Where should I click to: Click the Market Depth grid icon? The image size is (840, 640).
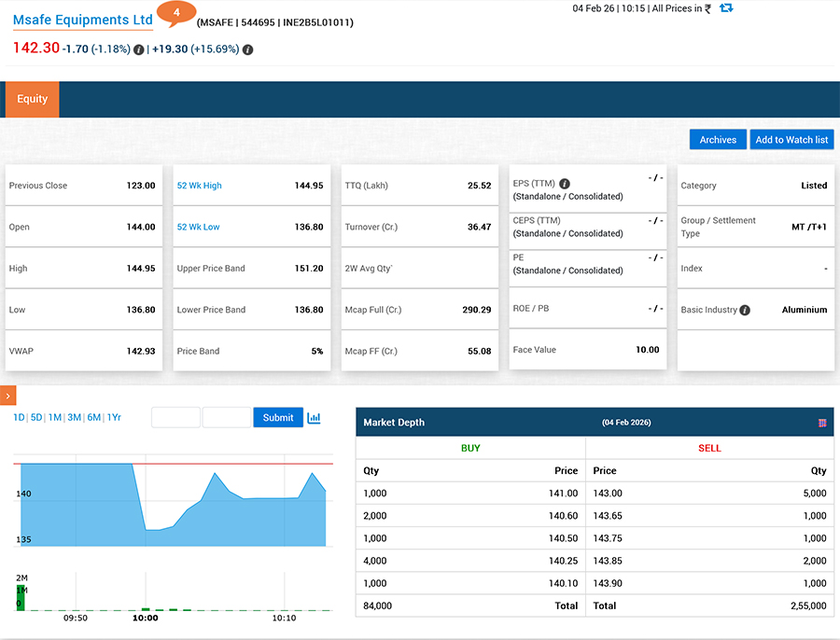point(822,423)
